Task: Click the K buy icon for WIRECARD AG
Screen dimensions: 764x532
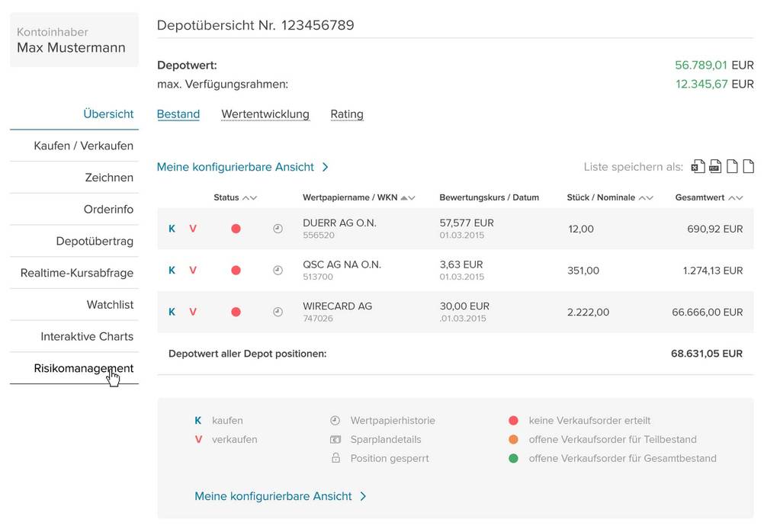Action: point(172,312)
